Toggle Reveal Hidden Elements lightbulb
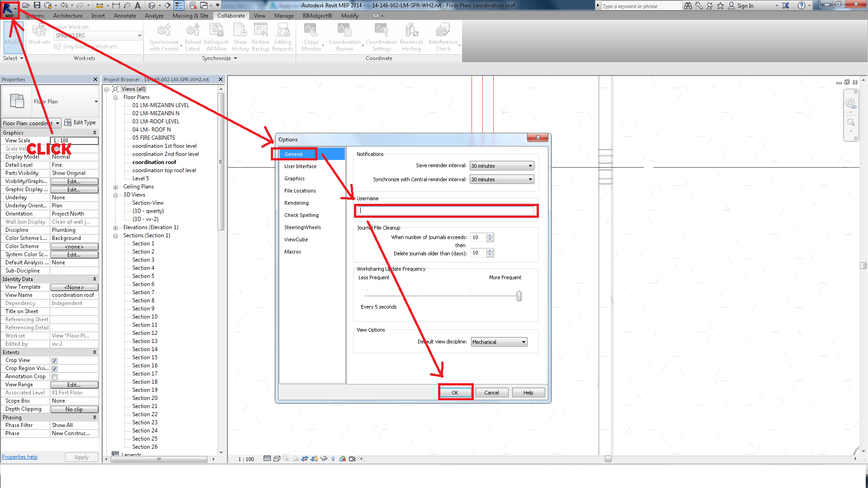The width and height of the screenshot is (868, 488). (333, 459)
